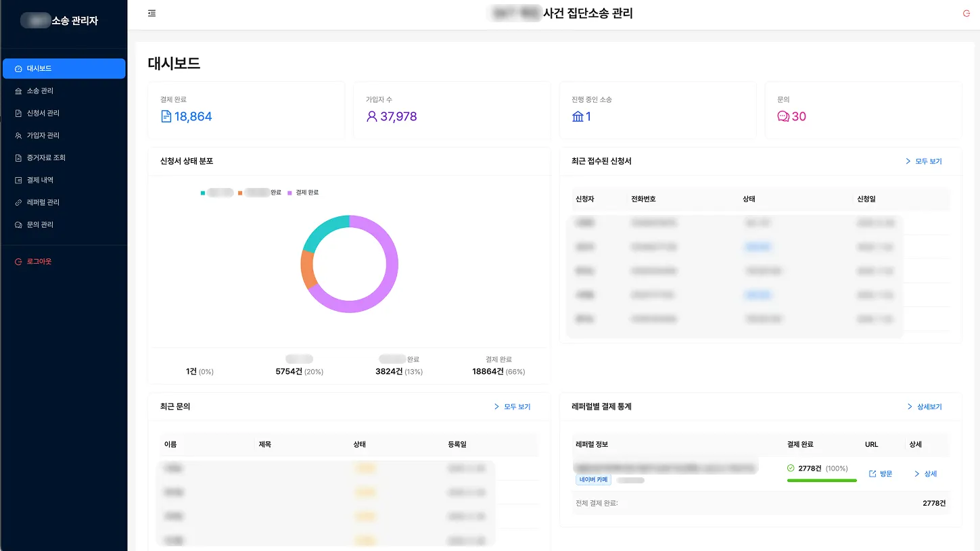
Task: Click the red 로그아웃 icon in the sidebar
Action: point(19,262)
